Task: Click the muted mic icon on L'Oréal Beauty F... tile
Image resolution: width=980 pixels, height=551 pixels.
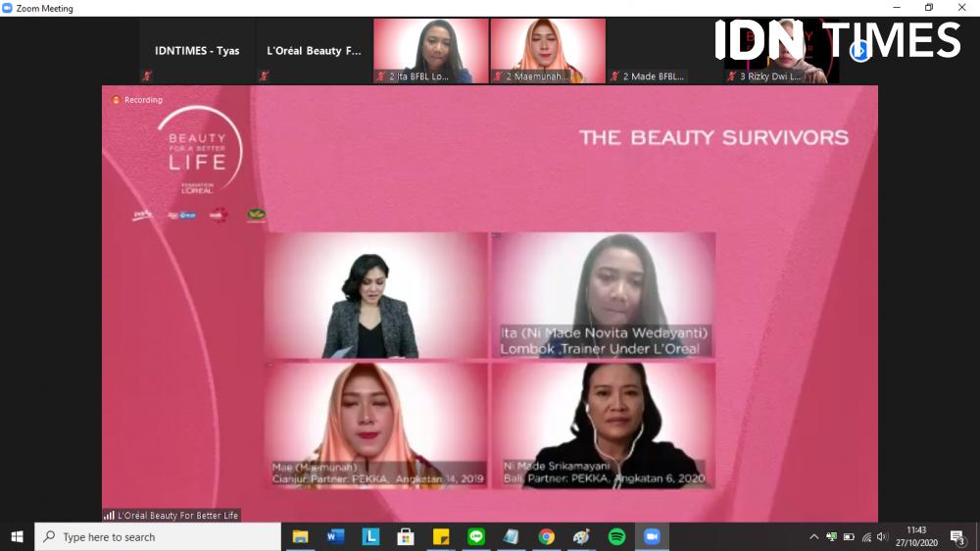Action: tap(265, 75)
